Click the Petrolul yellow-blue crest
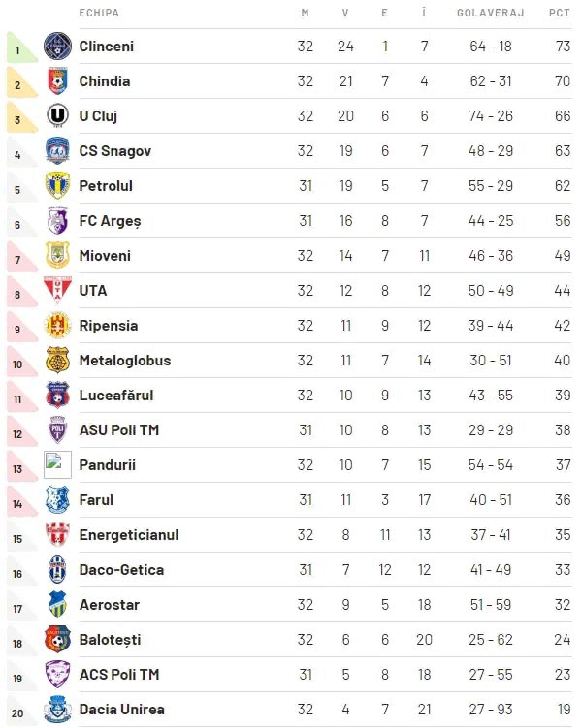 point(58,186)
